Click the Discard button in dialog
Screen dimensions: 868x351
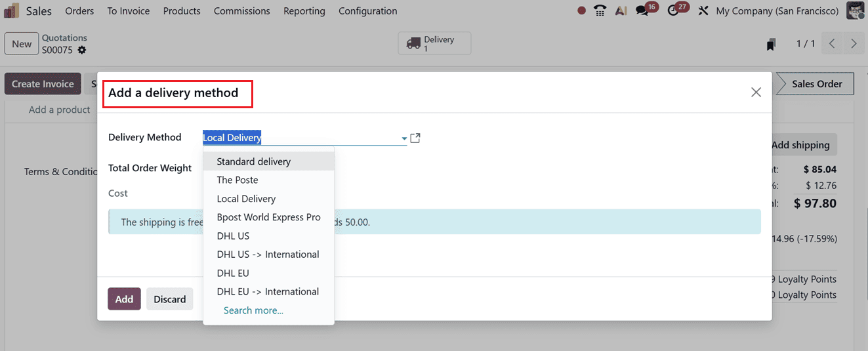point(170,299)
